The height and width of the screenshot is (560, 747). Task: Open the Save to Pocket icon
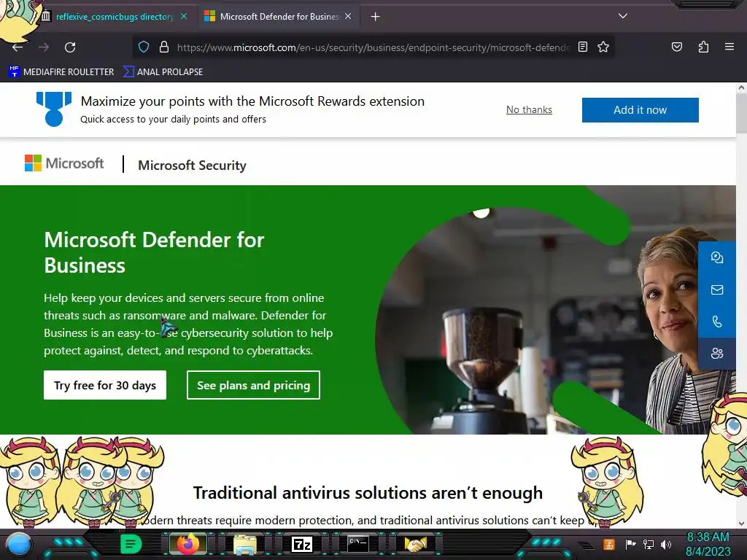click(676, 47)
